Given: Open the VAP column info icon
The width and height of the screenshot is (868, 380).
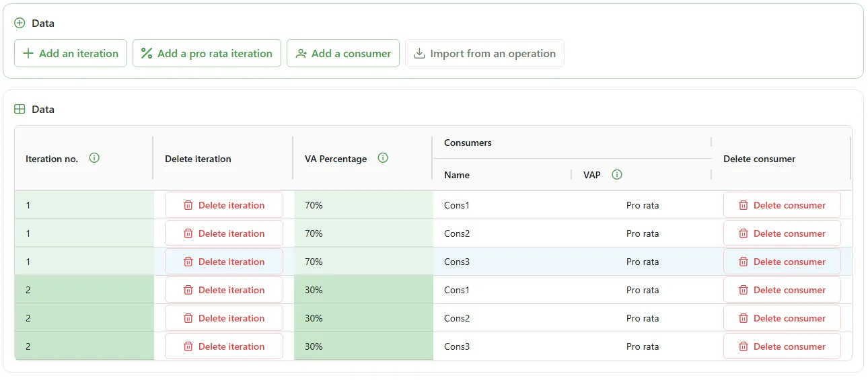Looking at the screenshot, I should [x=617, y=174].
